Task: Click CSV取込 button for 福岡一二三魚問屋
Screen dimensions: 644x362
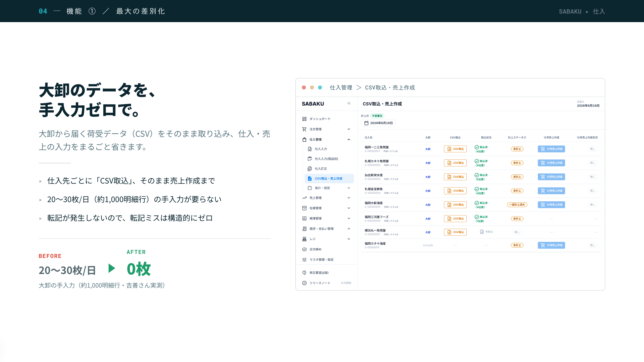Action: click(455, 149)
